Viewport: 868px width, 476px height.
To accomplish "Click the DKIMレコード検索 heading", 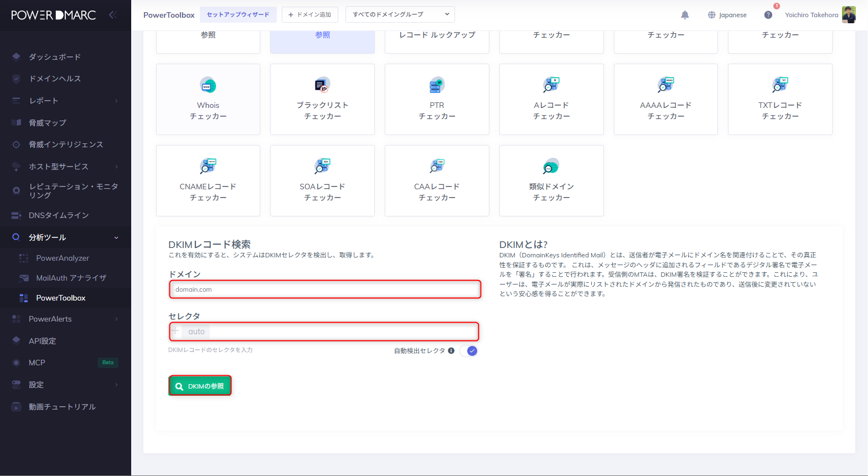I will (209, 244).
